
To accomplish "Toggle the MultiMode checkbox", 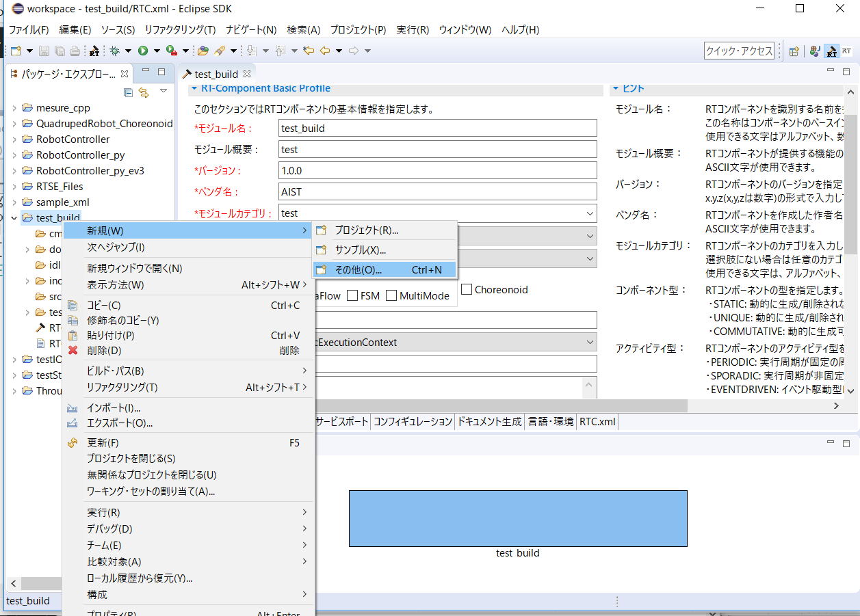I will (x=392, y=296).
